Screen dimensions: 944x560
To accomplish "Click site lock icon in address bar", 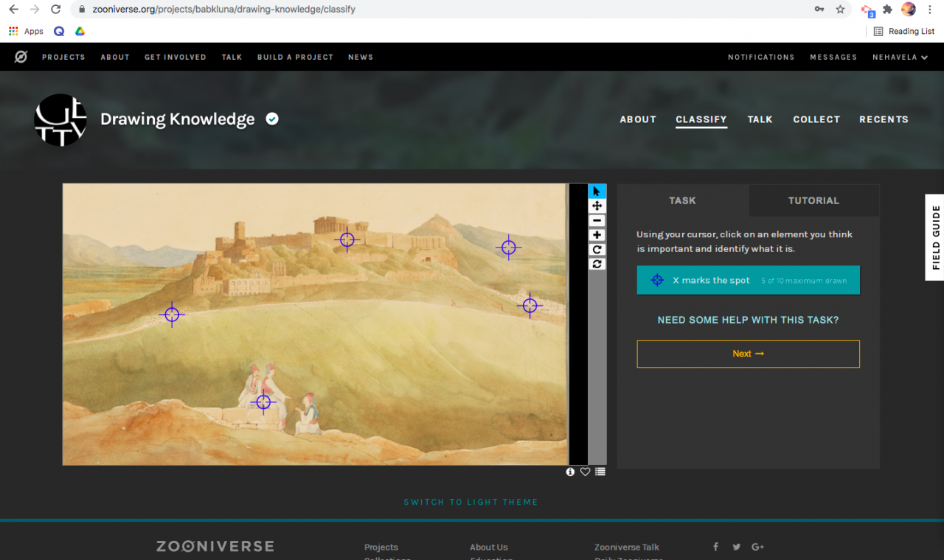I will (82, 10).
